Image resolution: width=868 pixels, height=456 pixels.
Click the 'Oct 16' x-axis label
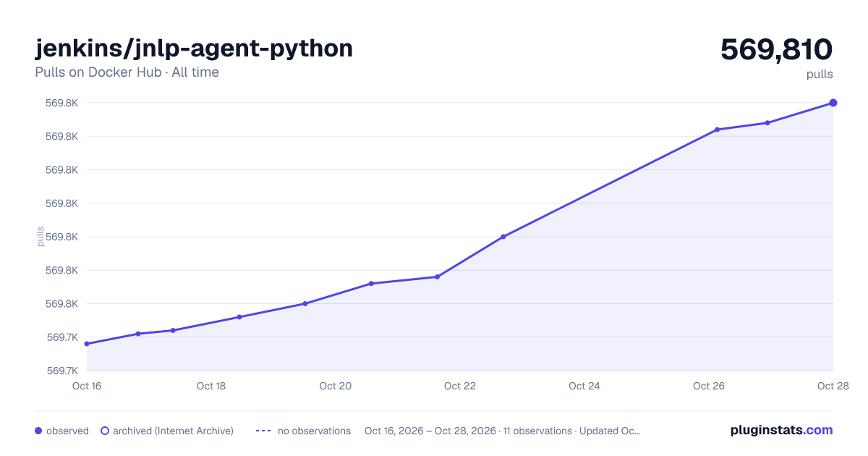point(87,386)
